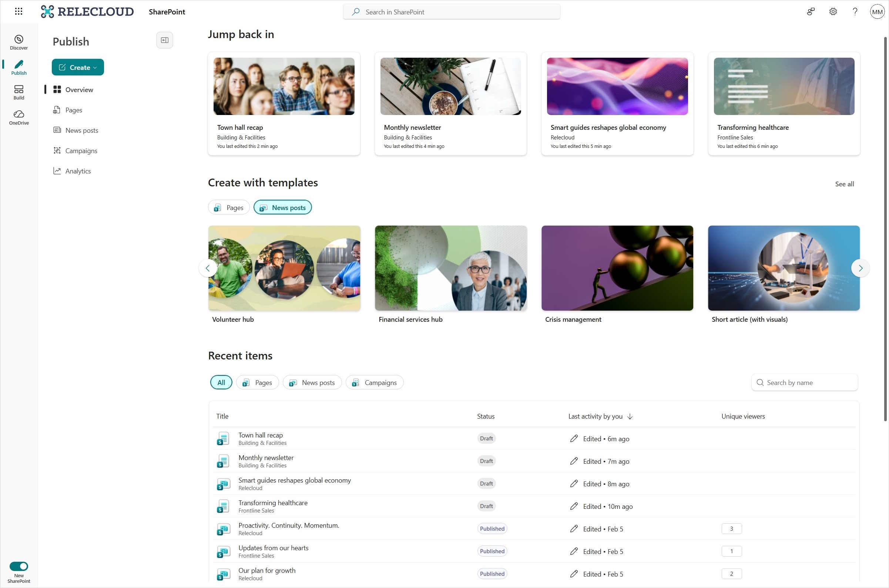Viewport: 889px width, 588px height.
Task: Collapse the Publish navigation panel
Action: (x=164, y=40)
